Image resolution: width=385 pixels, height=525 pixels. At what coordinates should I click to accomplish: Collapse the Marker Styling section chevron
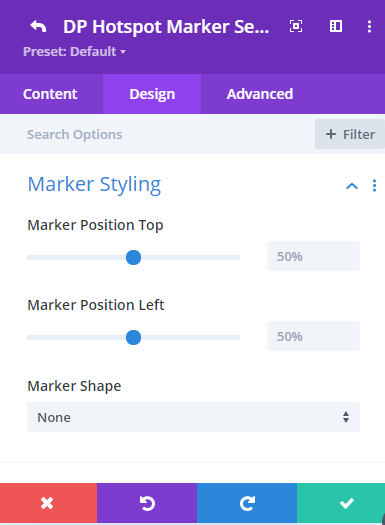(352, 186)
